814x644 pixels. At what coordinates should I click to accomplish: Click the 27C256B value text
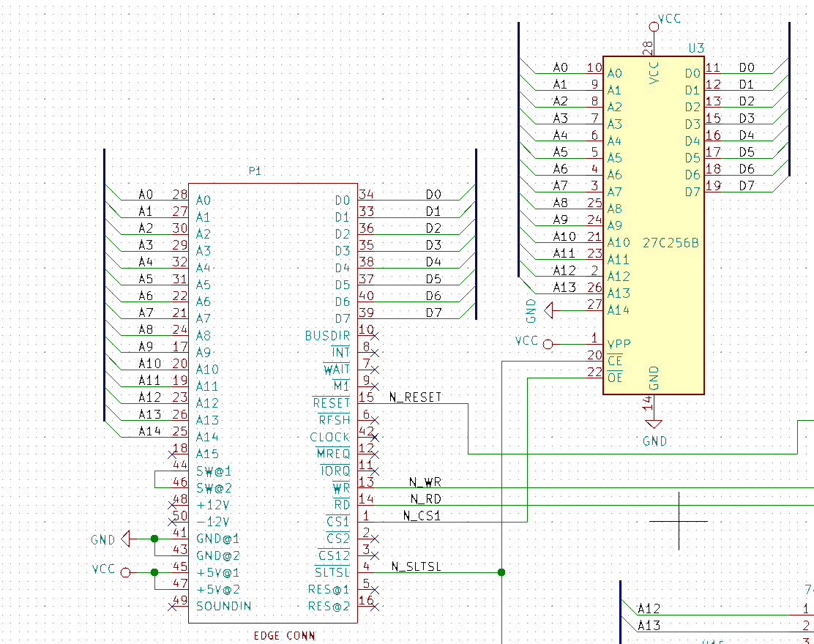[671, 243]
